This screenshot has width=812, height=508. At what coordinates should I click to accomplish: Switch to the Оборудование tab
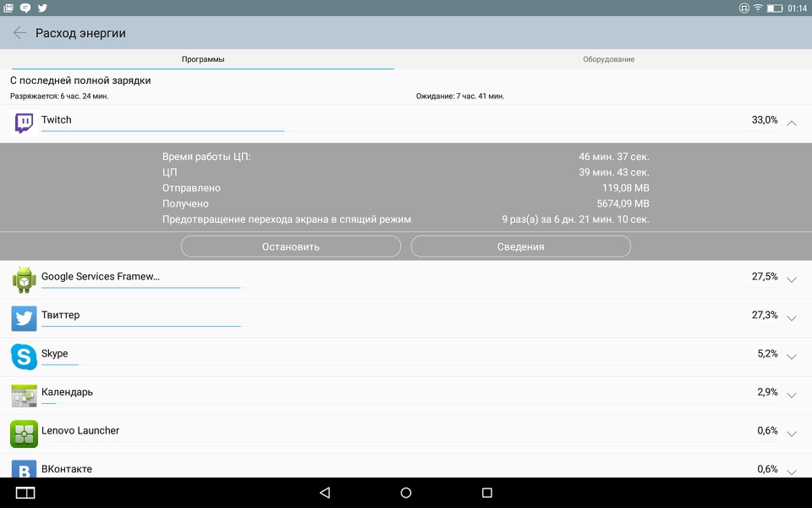(608, 59)
